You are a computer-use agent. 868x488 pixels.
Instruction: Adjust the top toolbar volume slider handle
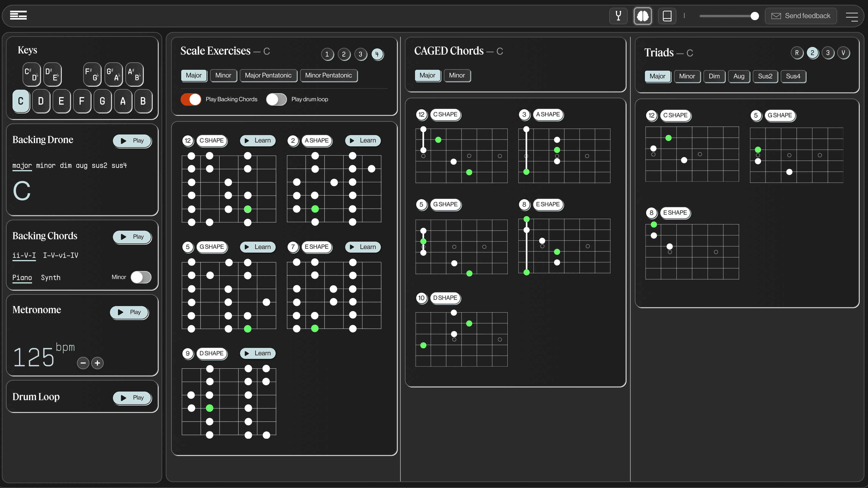click(755, 16)
